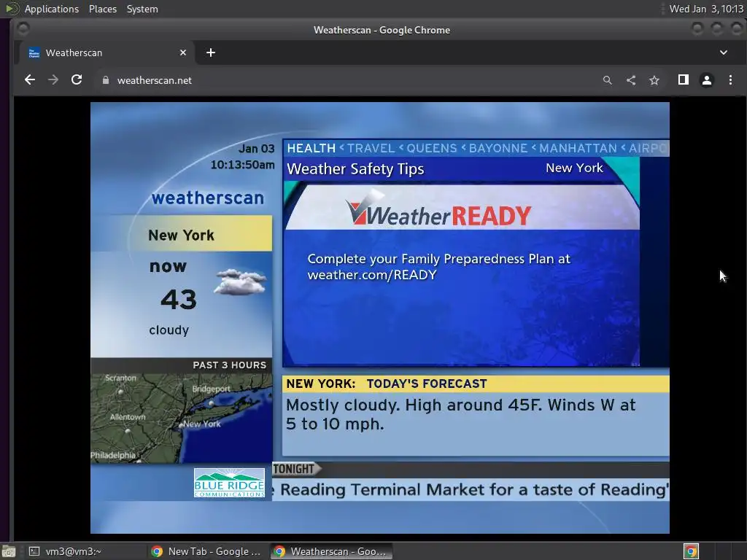Reload the Weatherscan page

77,80
